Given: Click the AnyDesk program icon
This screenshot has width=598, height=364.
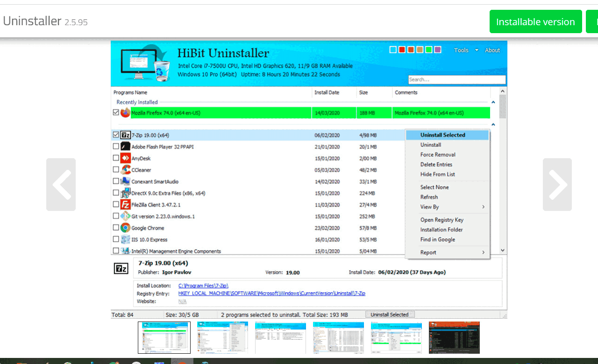Looking at the screenshot, I should (x=125, y=158).
